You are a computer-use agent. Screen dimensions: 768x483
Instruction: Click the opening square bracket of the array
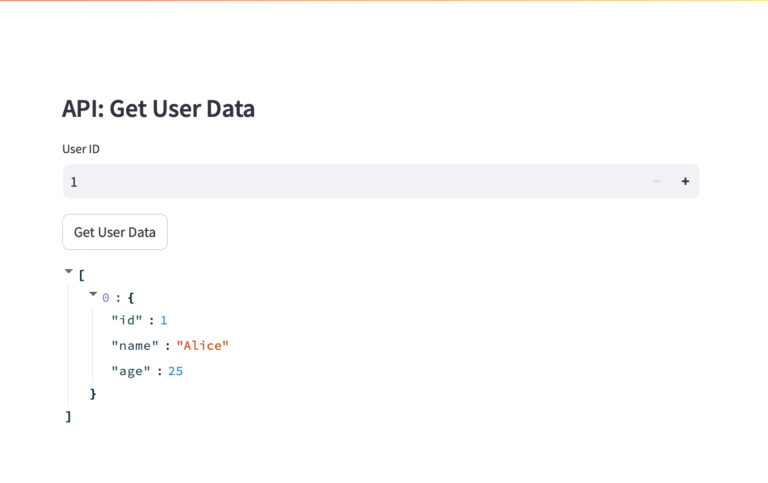(x=81, y=273)
